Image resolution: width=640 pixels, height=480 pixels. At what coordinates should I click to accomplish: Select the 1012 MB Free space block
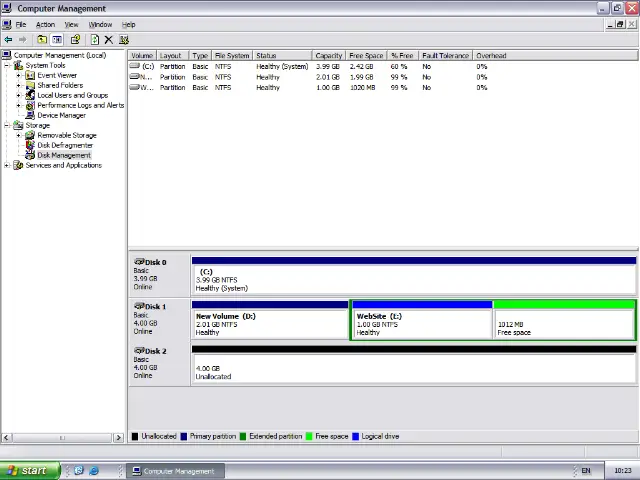564,320
